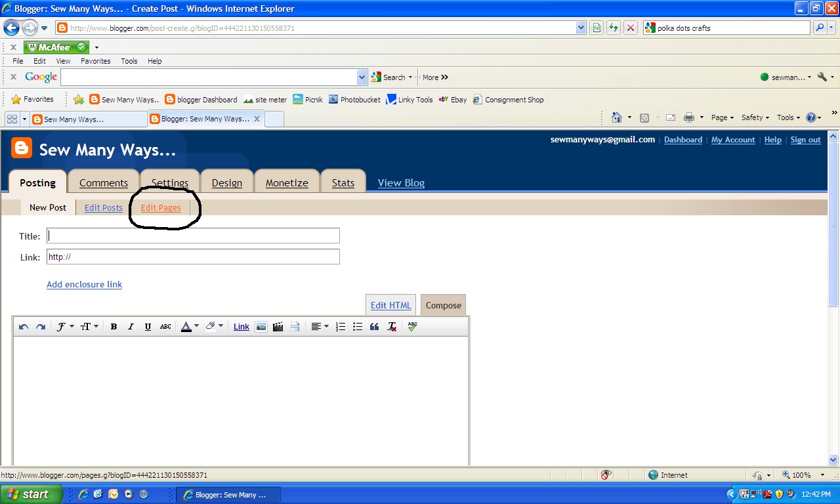Click the Linky Tools favorites bookmark
Image resolution: width=840 pixels, height=504 pixels.
coord(409,100)
